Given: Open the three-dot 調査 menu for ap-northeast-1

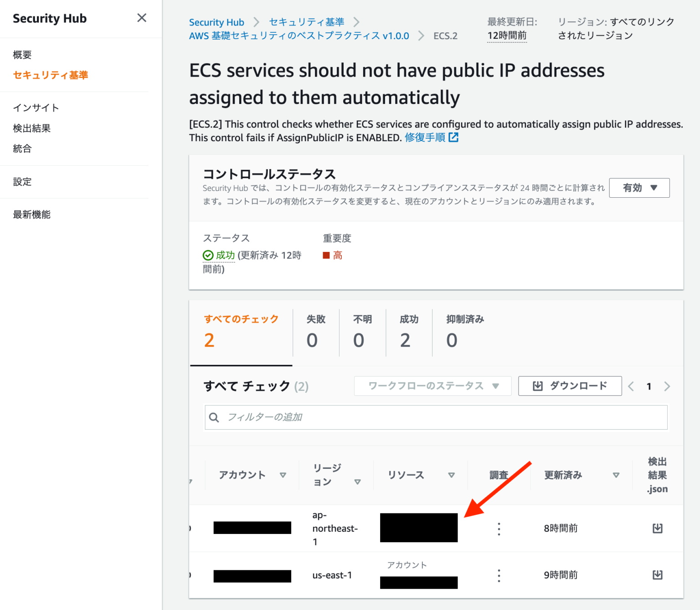Looking at the screenshot, I should click(499, 528).
